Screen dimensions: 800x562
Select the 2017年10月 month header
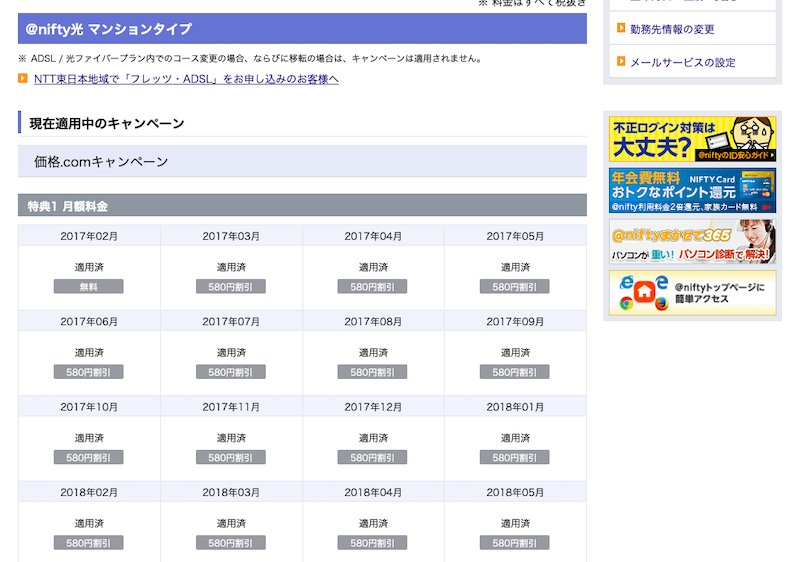pyautogui.click(x=89, y=407)
